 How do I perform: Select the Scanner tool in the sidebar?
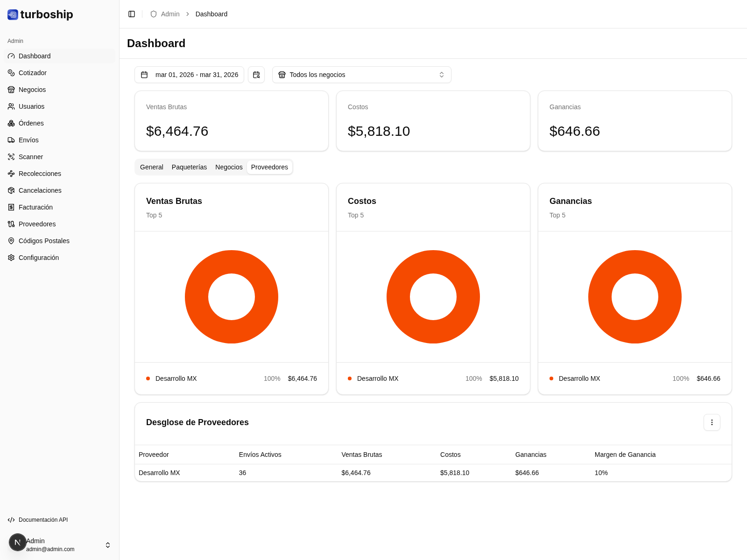[31, 157]
